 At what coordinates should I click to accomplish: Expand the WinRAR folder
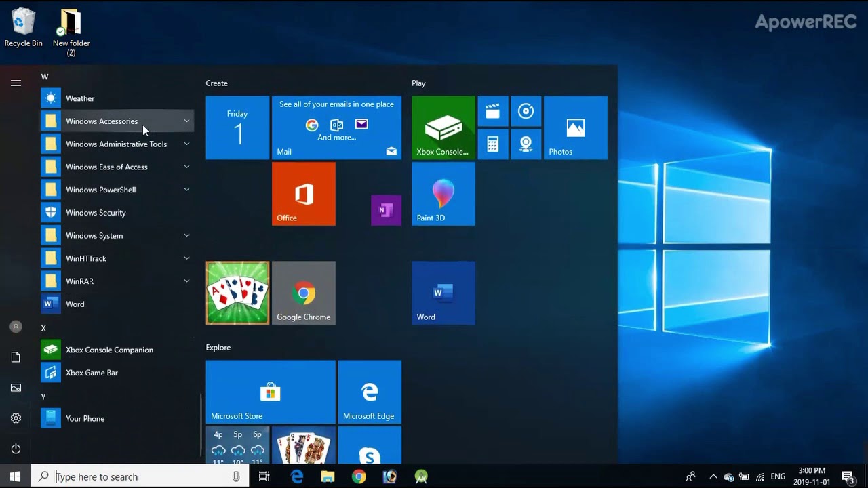[x=117, y=281]
